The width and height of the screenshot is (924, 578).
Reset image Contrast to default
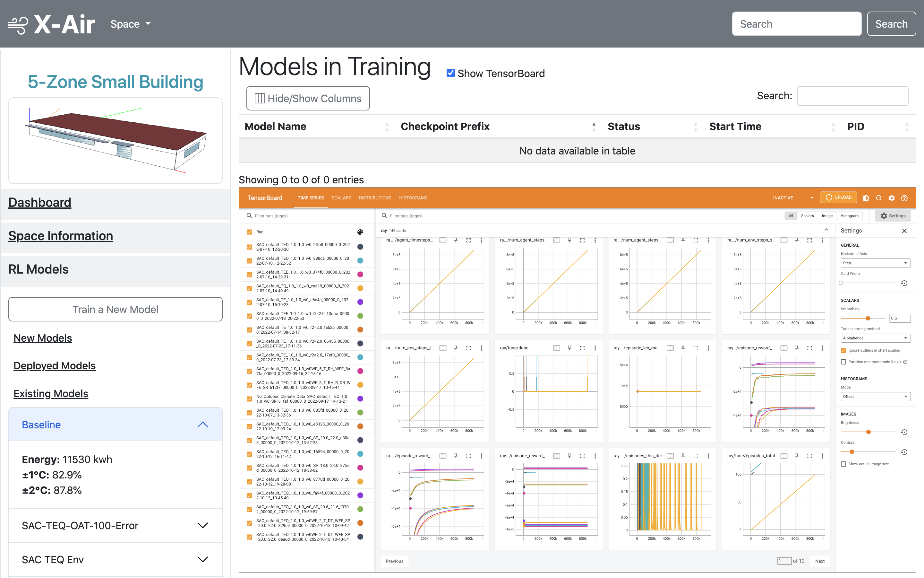tap(904, 452)
